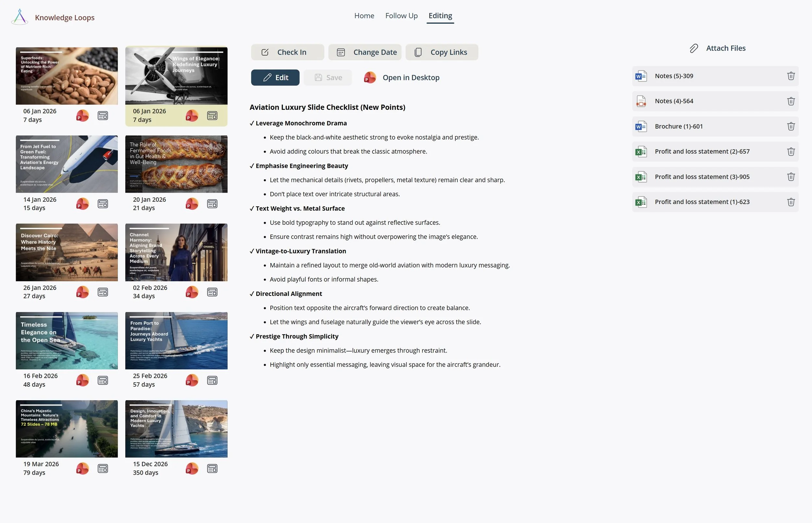Open the Timeless Elegance on the Open Sea thumbnail
The height and width of the screenshot is (523, 812).
(x=67, y=341)
